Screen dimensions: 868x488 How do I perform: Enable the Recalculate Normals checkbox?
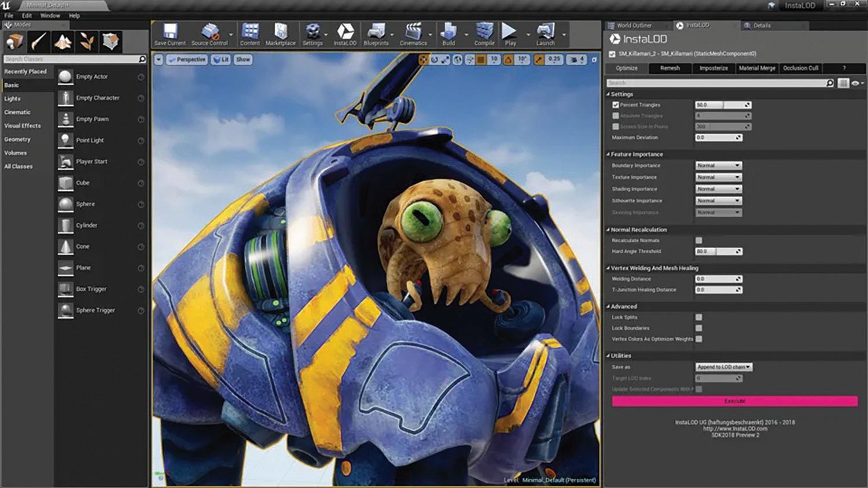pyautogui.click(x=698, y=241)
